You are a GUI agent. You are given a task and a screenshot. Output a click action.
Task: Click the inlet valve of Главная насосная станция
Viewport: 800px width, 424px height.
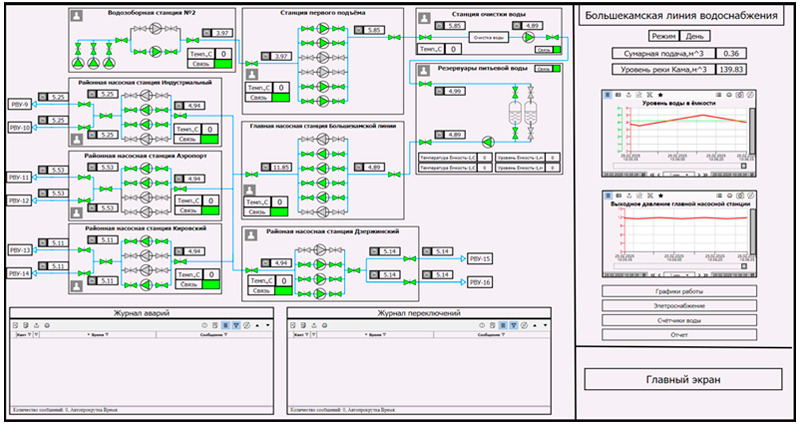click(x=250, y=174)
